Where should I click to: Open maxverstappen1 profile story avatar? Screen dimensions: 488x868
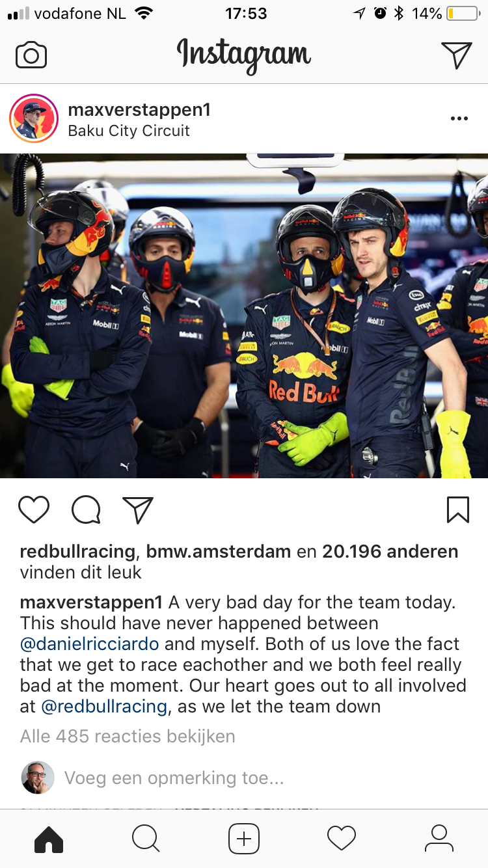34,118
